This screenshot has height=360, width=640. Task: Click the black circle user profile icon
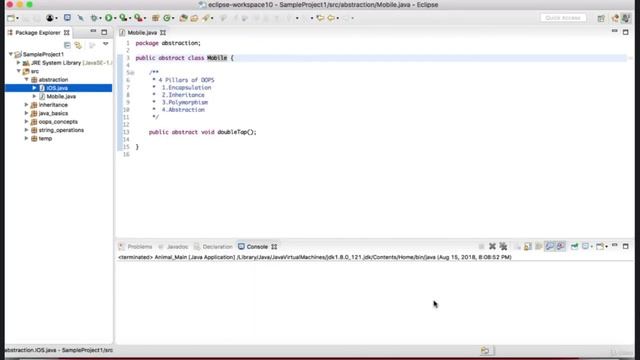[x=50, y=18]
